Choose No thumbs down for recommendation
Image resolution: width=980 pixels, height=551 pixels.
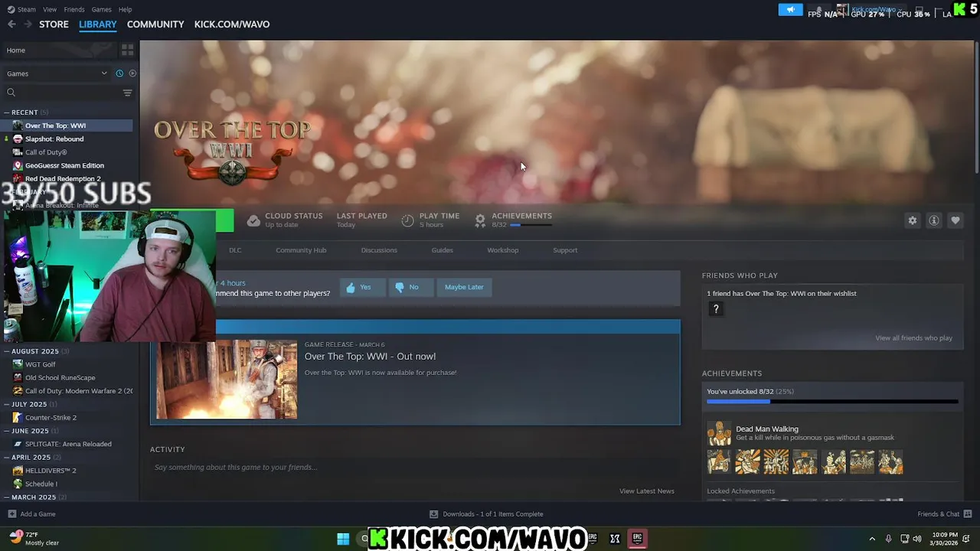tap(410, 287)
